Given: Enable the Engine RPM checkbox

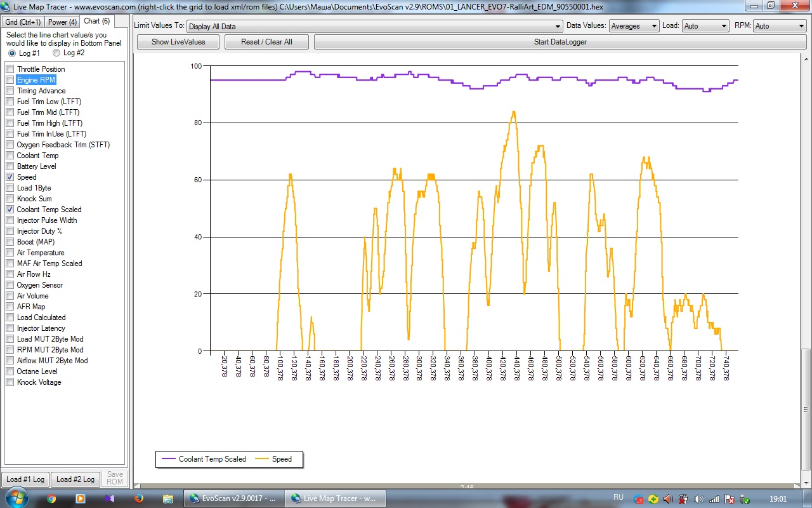Looking at the screenshot, I should point(10,80).
